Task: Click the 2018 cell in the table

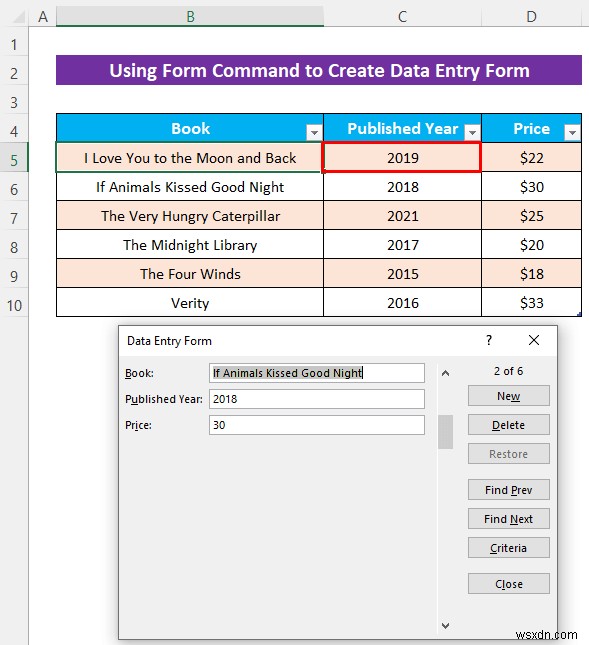Action: pyautogui.click(x=402, y=187)
